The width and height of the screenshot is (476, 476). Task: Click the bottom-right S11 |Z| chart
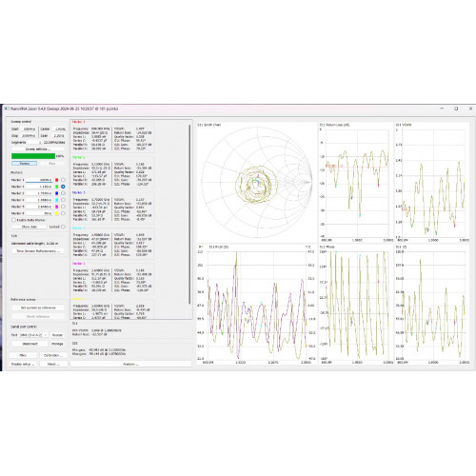(x=432, y=305)
